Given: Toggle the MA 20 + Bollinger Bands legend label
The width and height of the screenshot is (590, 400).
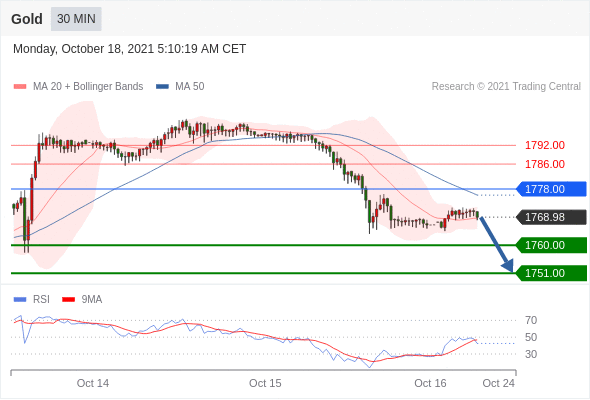Looking at the screenshot, I should [88, 87].
